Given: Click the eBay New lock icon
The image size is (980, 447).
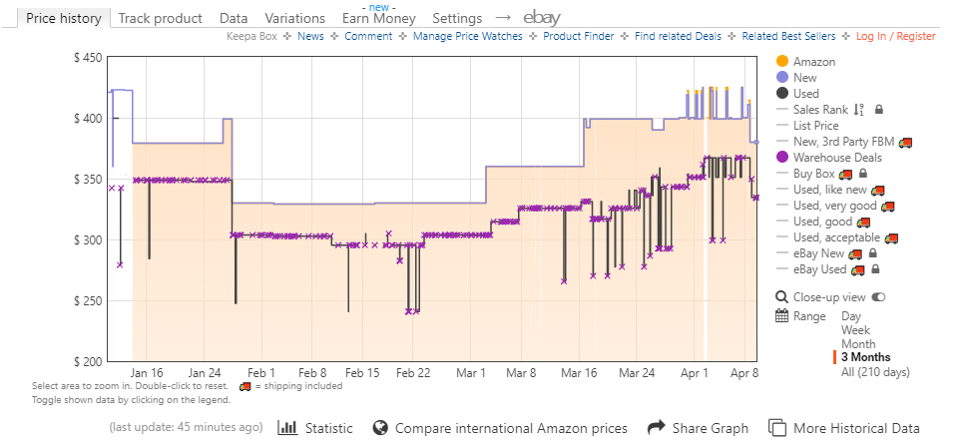Looking at the screenshot, I should click(x=873, y=253).
